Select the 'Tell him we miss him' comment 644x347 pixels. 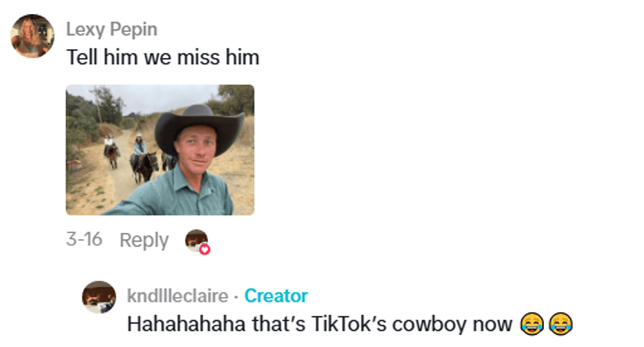tap(163, 57)
